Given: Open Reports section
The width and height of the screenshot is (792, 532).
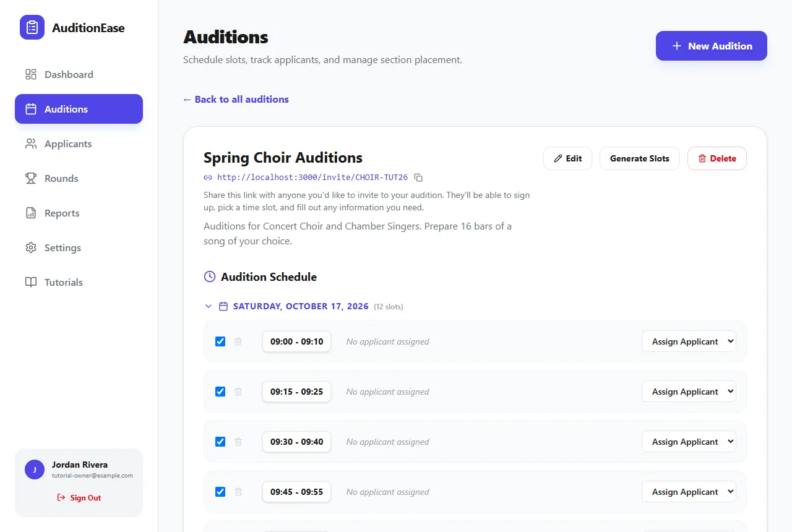Looking at the screenshot, I should (79, 213).
